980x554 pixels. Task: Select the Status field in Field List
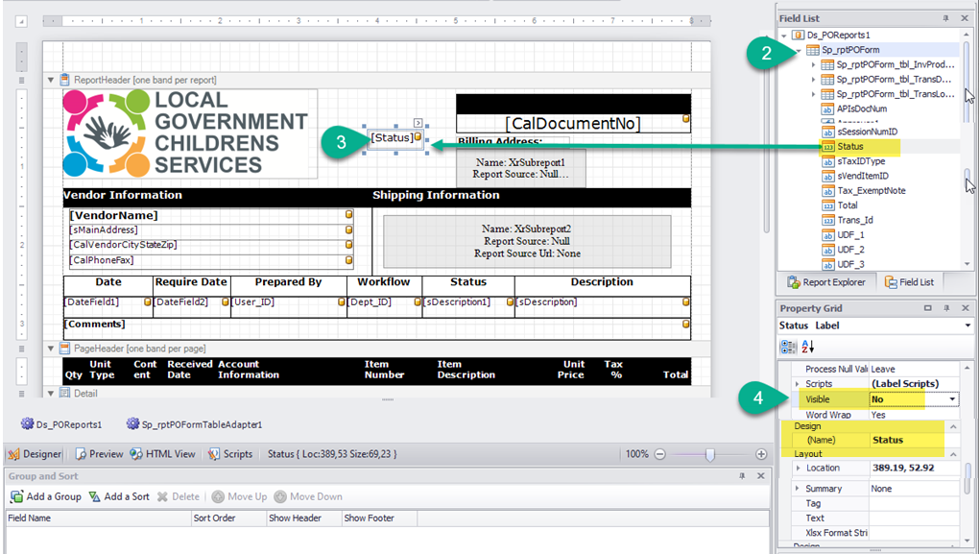pos(849,147)
